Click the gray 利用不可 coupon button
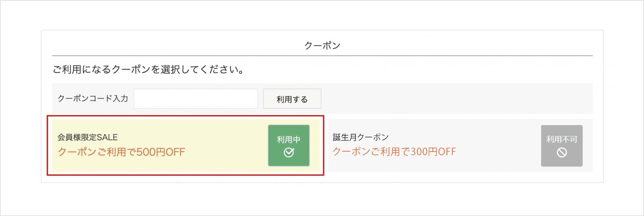 pos(562,146)
